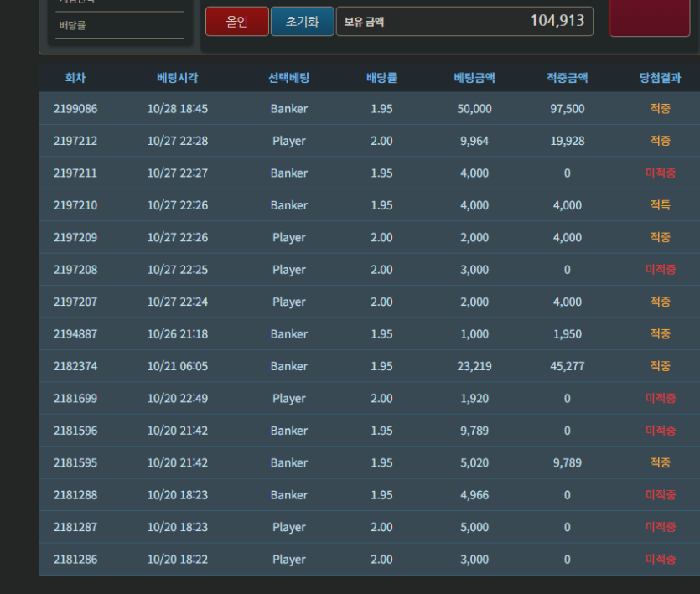Select round number 2199086

75,108
